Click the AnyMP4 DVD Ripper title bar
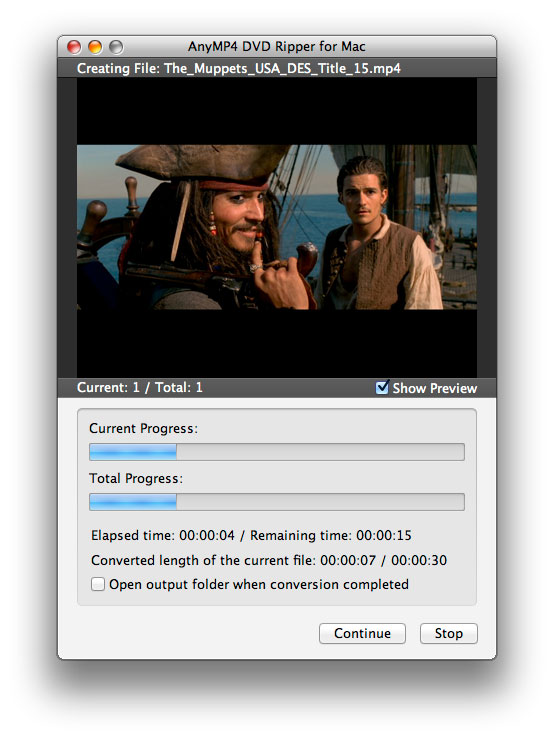The image size is (554, 739). [277, 47]
